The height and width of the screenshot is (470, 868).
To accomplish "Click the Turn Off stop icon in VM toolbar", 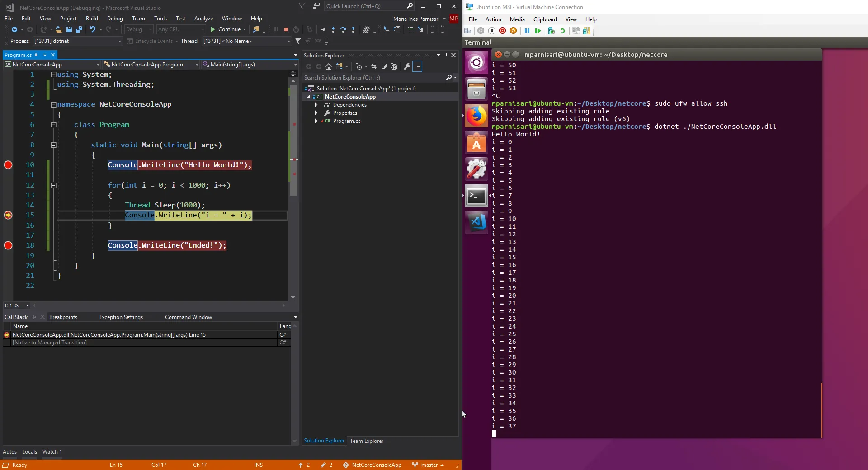I will [492, 31].
